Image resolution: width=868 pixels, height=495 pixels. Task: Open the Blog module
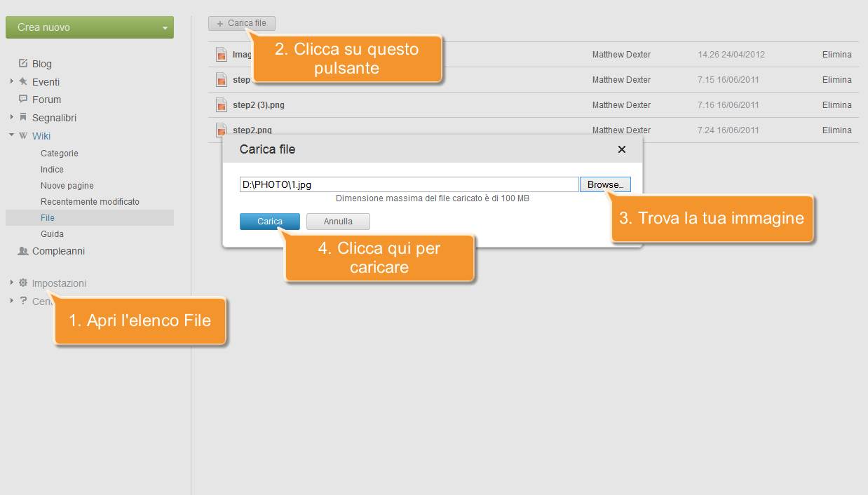click(x=42, y=64)
